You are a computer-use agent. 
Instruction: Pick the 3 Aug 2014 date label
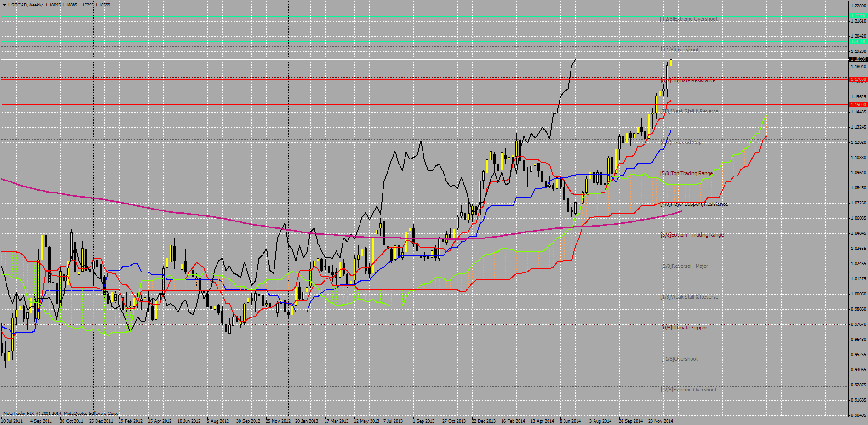[600, 421]
